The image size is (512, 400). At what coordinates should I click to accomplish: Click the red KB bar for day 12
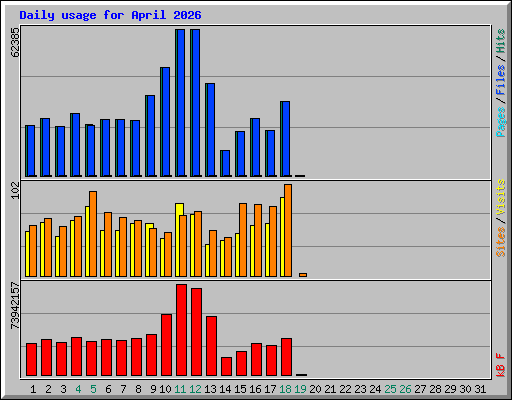[197, 332]
